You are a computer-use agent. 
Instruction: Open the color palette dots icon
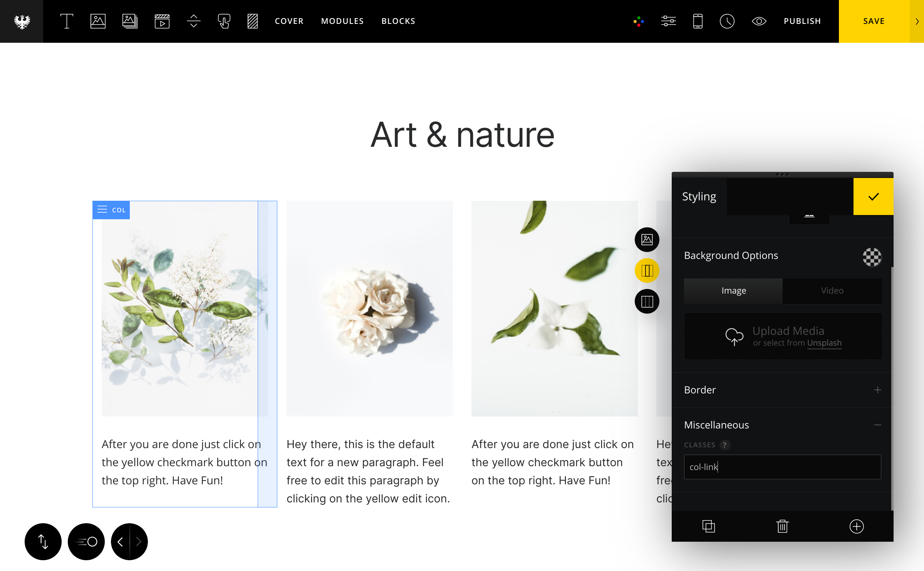[639, 21]
